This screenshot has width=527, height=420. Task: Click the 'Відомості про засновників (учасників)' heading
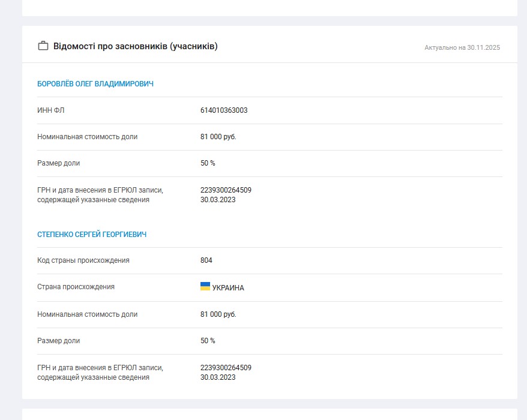click(x=135, y=46)
